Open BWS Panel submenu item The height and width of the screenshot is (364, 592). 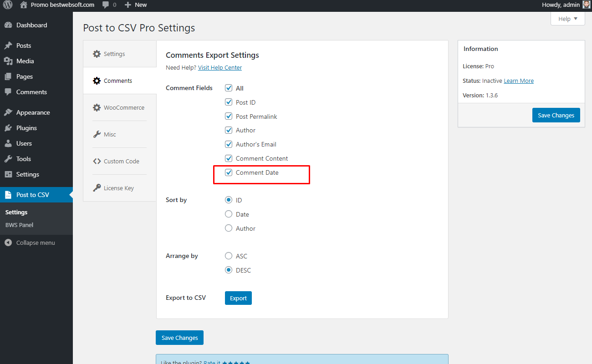19,225
